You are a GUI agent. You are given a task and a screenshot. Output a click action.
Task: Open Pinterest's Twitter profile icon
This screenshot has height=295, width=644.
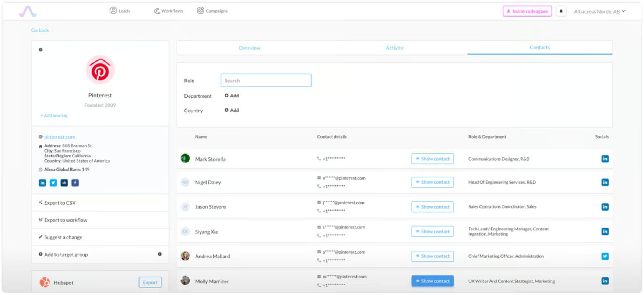[x=53, y=183]
